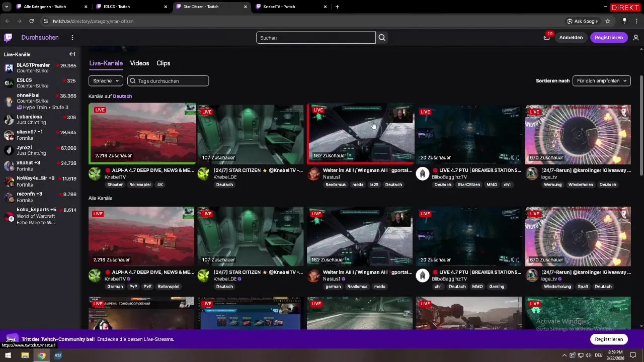The image size is (644, 362).
Task: Click the Twitch logo home icon
Action: click(8, 38)
